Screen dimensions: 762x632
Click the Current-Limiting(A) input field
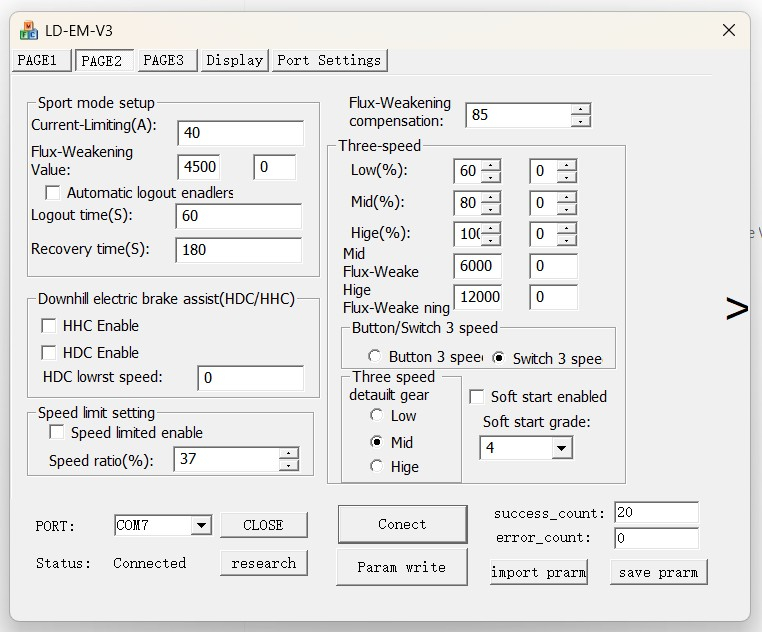pos(240,133)
